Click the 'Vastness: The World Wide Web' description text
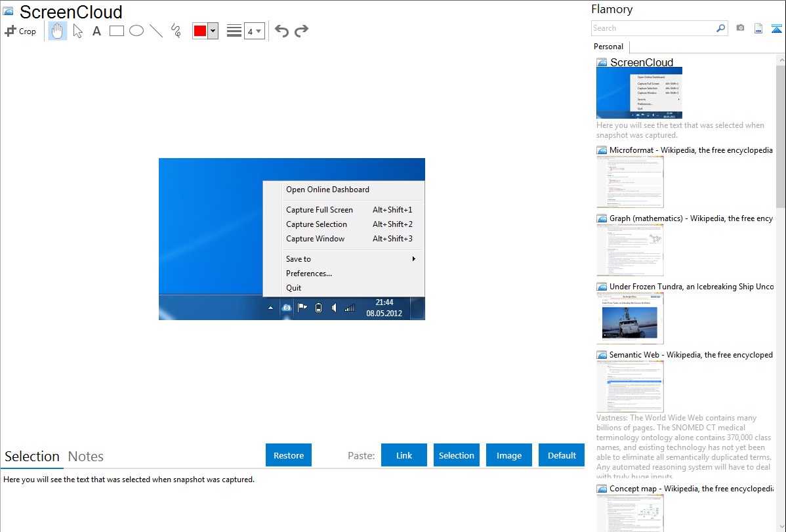The height and width of the screenshot is (532, 786). pos(684,447)
